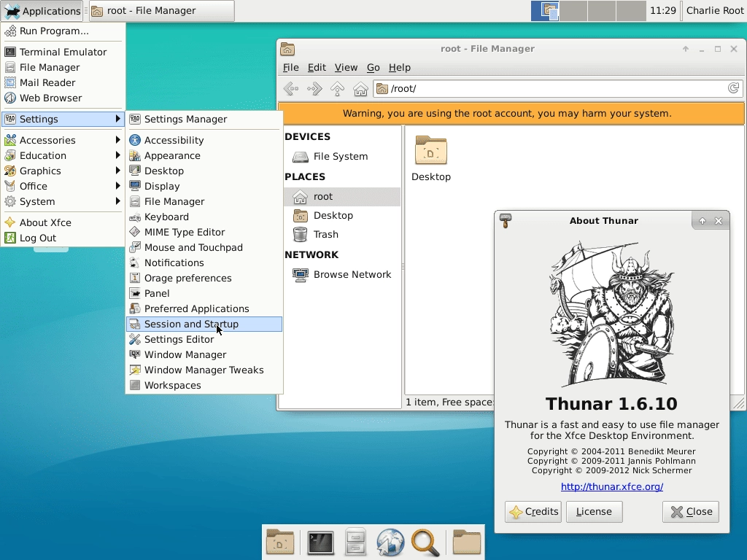Screen dimensions: 747x560
Task: Open Run Program from Applications menu
Action: 63,31
